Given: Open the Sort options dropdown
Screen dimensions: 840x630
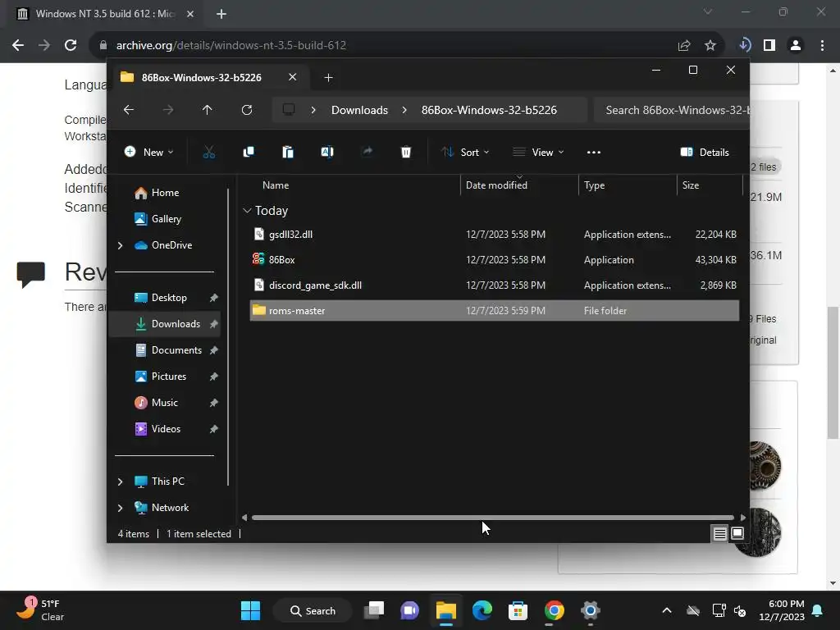Looking at the screenshot, I should [465, 153].
